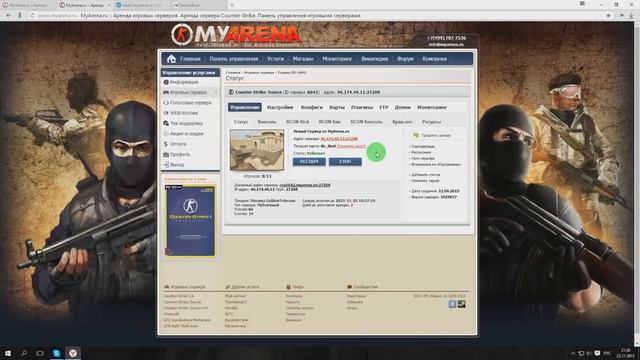The width and height of the screenshot is (640, 360).
Task: Open the Консоль sub-tab
Action: click(267, 122)
